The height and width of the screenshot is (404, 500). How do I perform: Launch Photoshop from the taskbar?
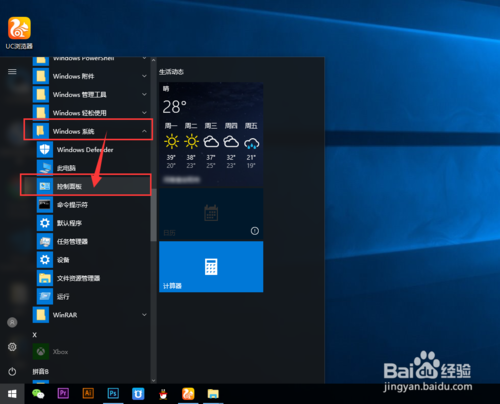tap(113, 394)
